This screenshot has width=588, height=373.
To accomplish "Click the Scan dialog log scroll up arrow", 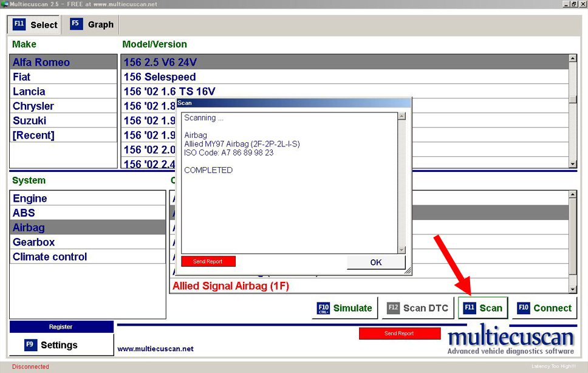I will click(402, 116).
